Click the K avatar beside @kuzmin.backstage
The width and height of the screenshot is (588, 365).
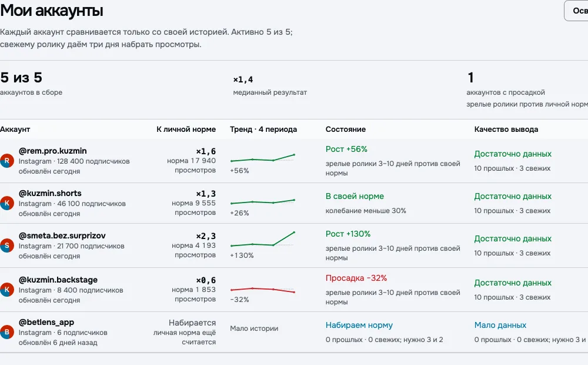coord(6,290)
